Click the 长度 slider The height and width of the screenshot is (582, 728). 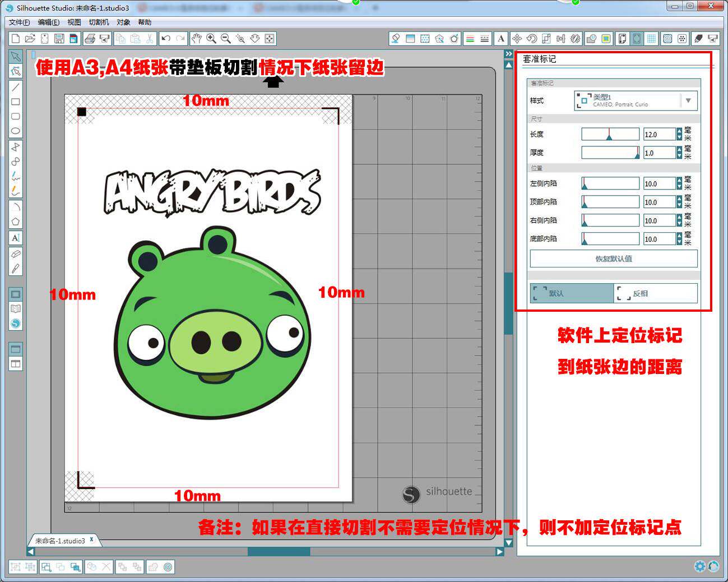point(610,135)
